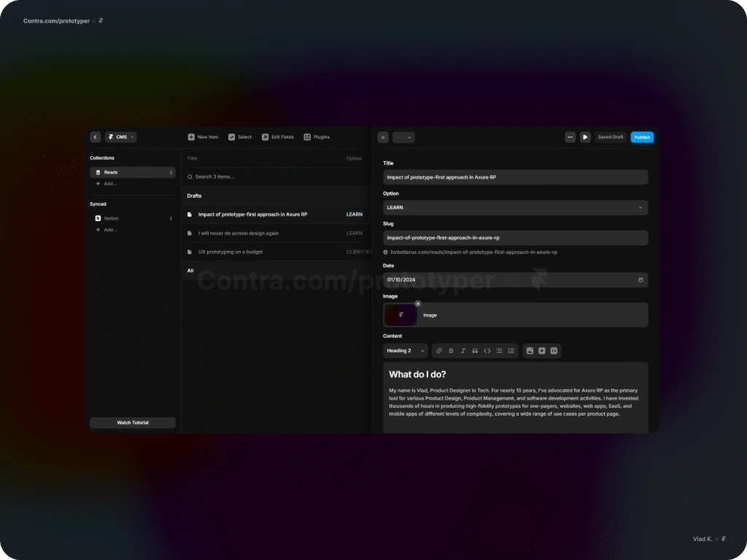
Task: Open draft UX prototyping on a budget
Action: click(276, 252)
